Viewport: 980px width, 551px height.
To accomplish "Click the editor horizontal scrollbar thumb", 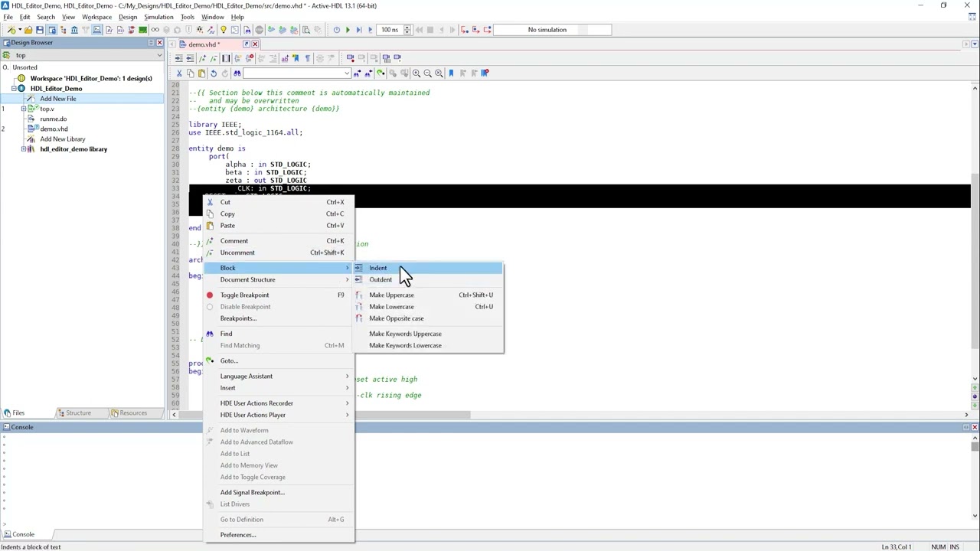I will coord(326,415).
